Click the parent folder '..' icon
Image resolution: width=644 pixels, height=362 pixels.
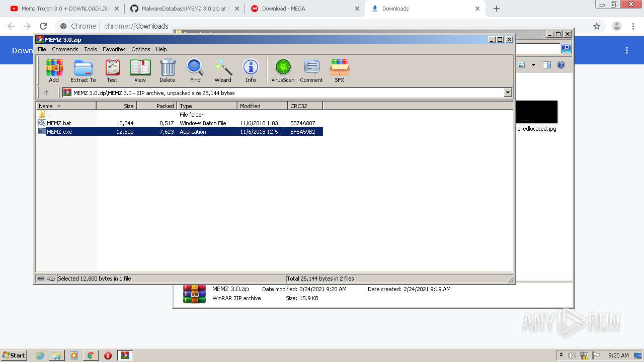coord(42,115)
